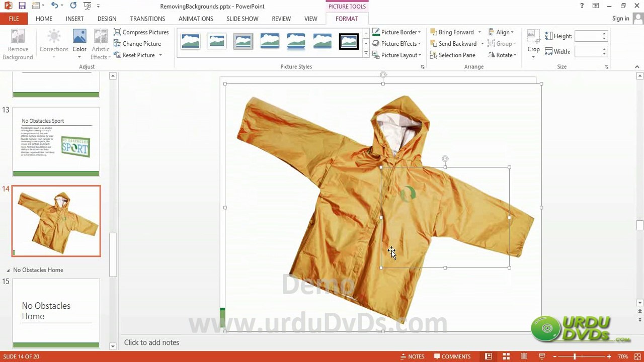Go to the INSERT tab

click(75, 19)
